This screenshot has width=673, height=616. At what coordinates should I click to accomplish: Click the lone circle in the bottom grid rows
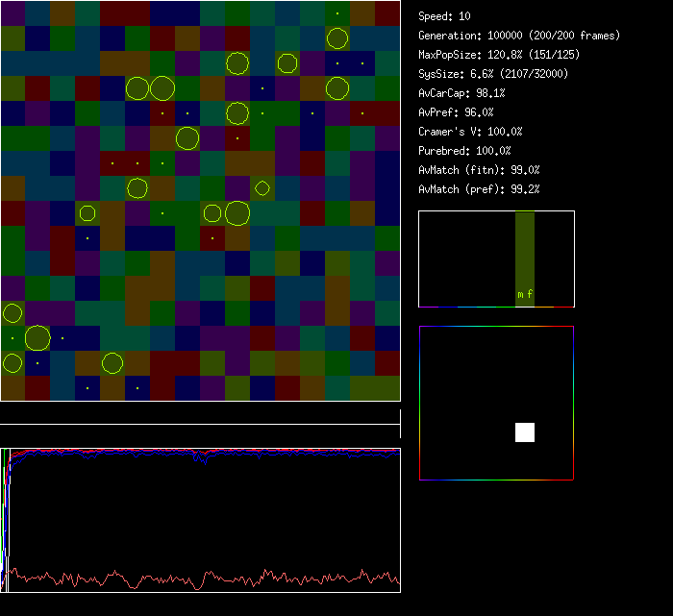[112, 363]
